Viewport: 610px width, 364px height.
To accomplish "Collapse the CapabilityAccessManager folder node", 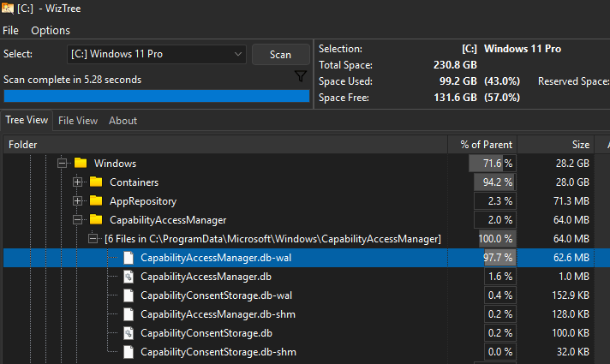I will (x=77, y=220).
